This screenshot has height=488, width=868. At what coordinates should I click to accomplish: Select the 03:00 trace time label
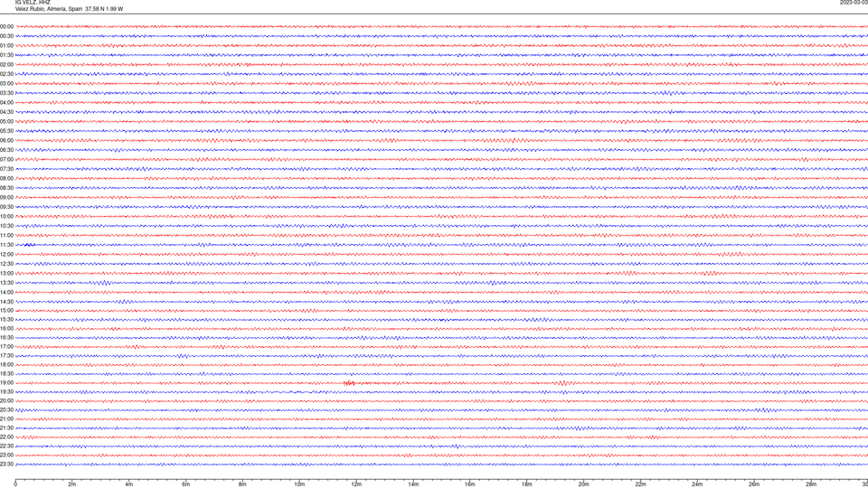(x=6, y=83)
